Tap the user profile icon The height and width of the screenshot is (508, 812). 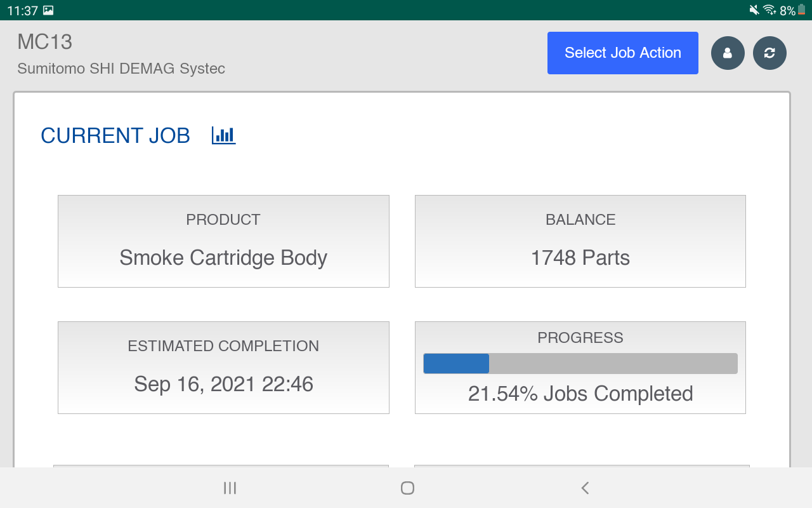728,53
